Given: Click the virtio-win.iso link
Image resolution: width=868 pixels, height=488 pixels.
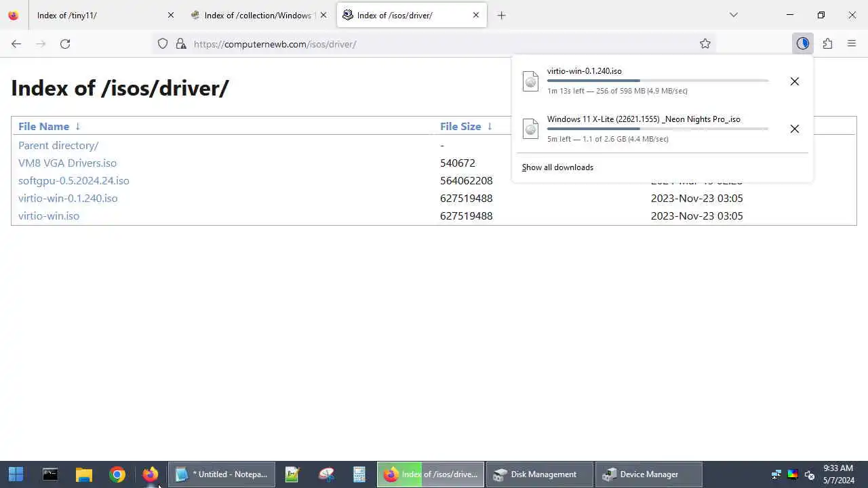Looking at the screenshot, I should [x=49, y=216].
